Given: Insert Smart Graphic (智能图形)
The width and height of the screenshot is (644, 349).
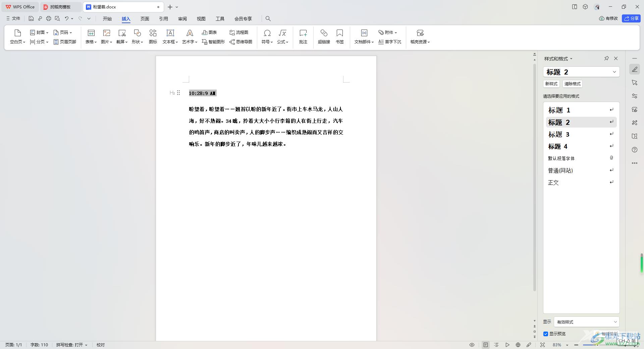Looking at the screenshot, I should coord(213,42).
